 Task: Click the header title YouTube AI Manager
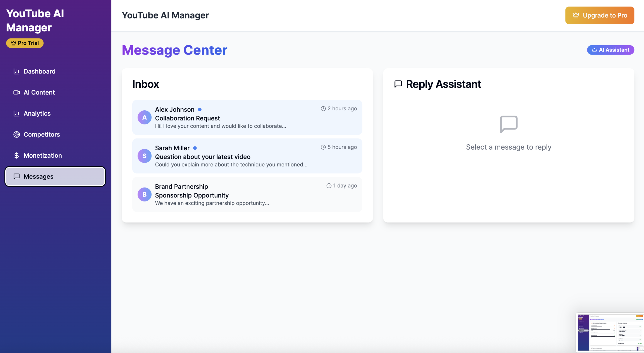click(x=165, y=15)
